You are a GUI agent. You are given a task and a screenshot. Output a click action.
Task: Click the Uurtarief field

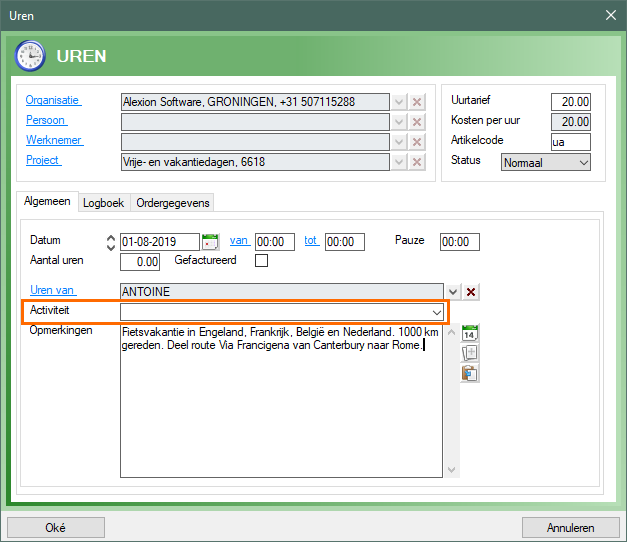[x=571, y=102]
